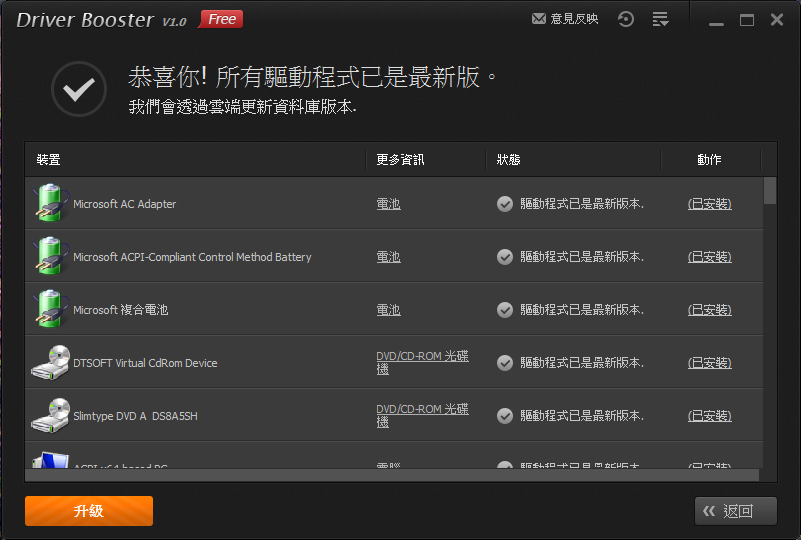
Task: Click the 返回 back button
Action: (736, 511)
